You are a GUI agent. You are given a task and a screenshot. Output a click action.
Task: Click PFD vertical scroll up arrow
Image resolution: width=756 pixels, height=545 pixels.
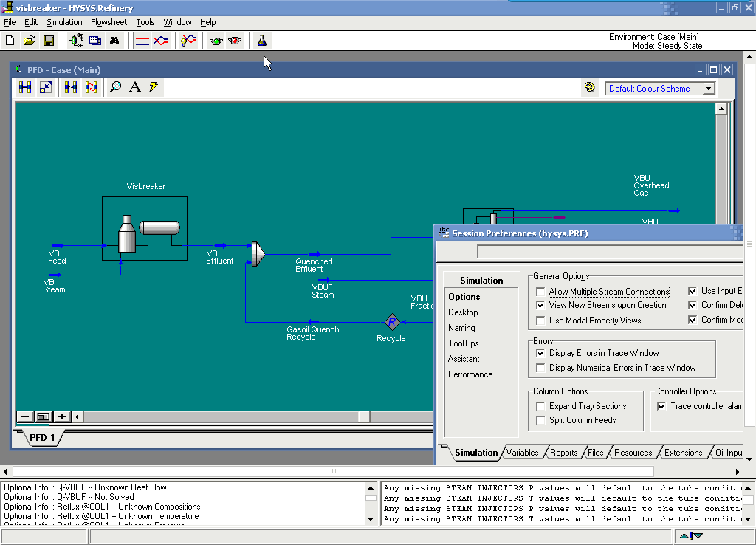[721, 109]
